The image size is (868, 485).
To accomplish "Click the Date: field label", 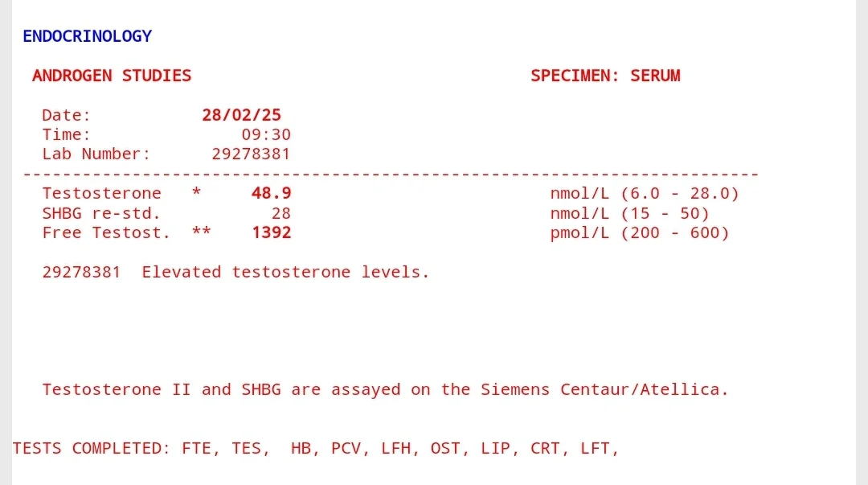I will [x=67, y=115].
